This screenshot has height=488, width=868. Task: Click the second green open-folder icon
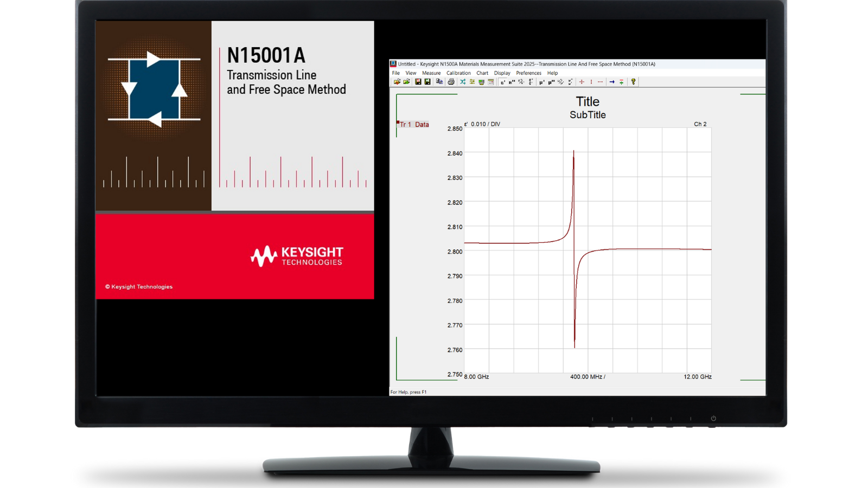pyautogui.click(x=406, y=82)
